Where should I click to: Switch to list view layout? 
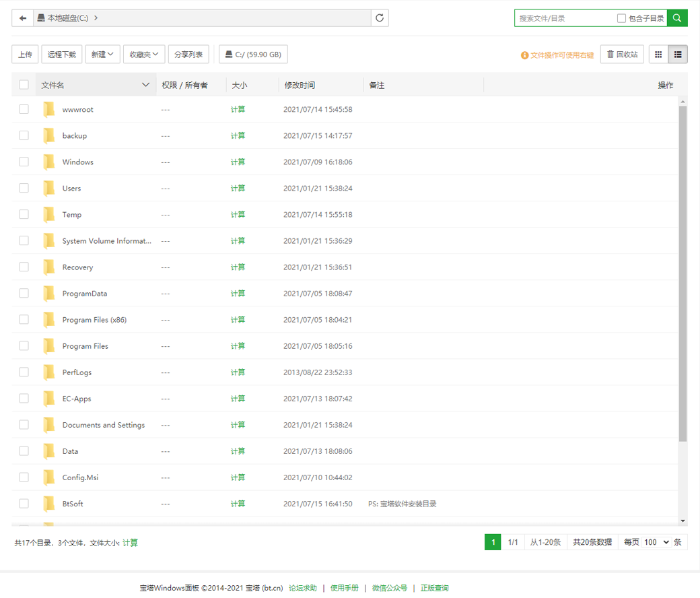click(x=678, y=55)
